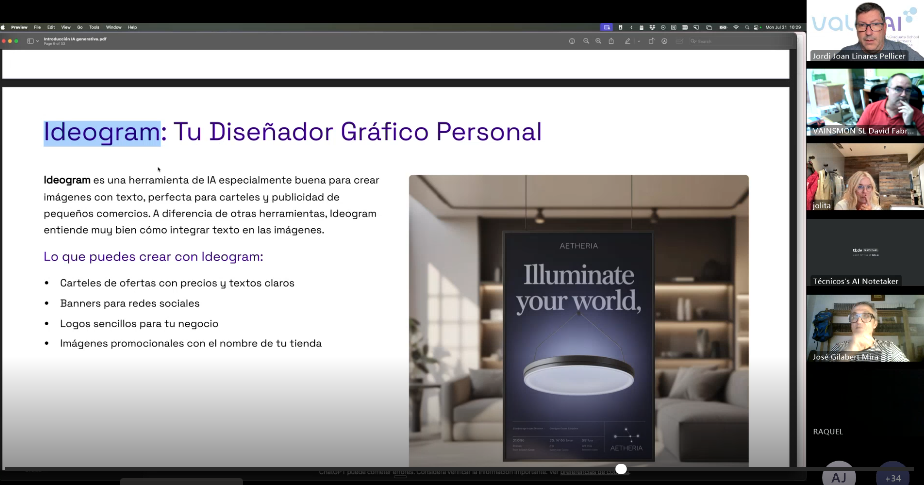This screenshot has width=924, height=485.
Task: Select the jolita participant video tile
Action: point(865,177)
